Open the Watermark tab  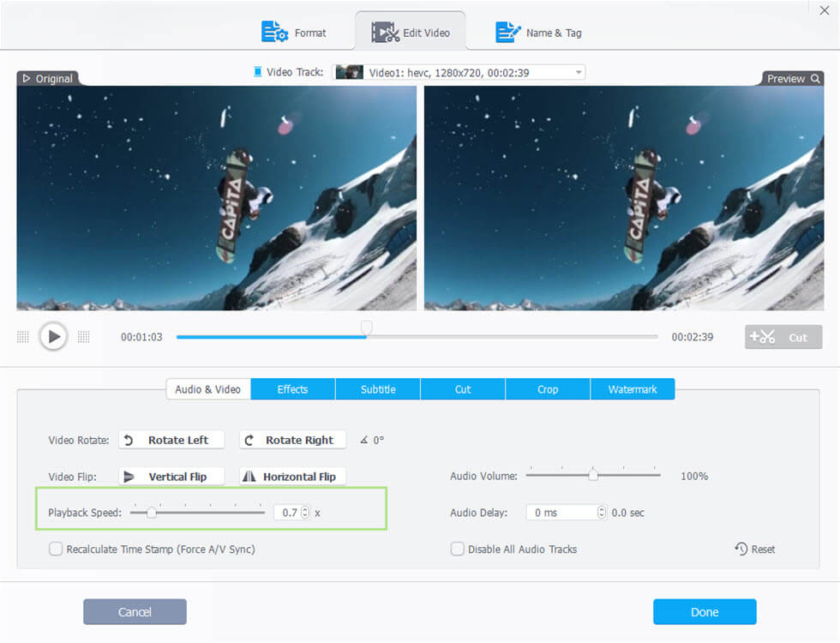633,389
